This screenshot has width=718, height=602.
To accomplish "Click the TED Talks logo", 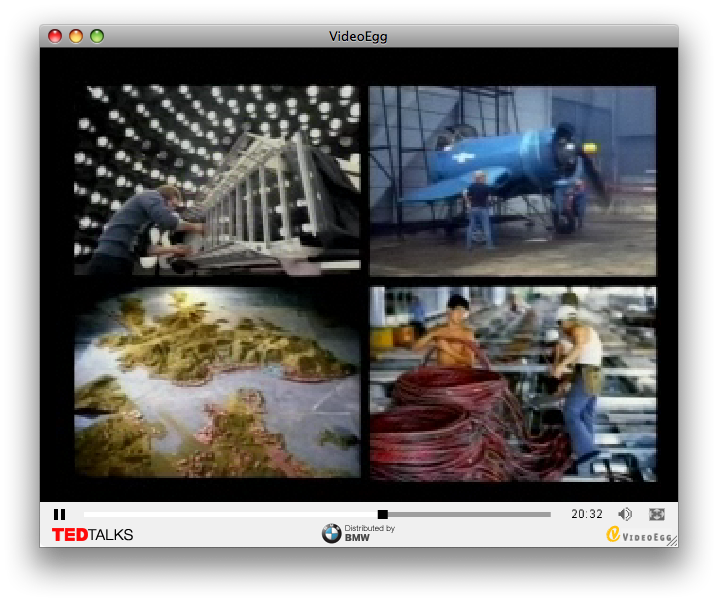I will tap(92, 535).
